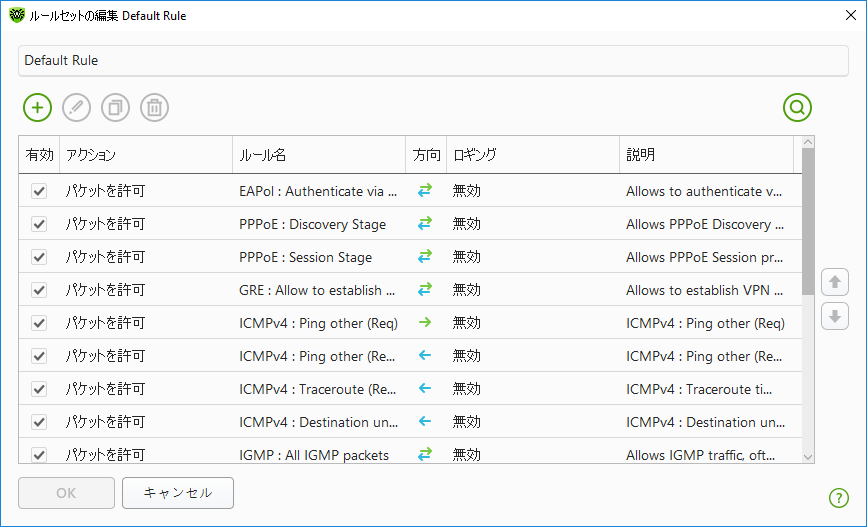Open help with the question mark icon
Image resolution: width=867 pixels, height=527 pixels.
(x=838, y=498)
